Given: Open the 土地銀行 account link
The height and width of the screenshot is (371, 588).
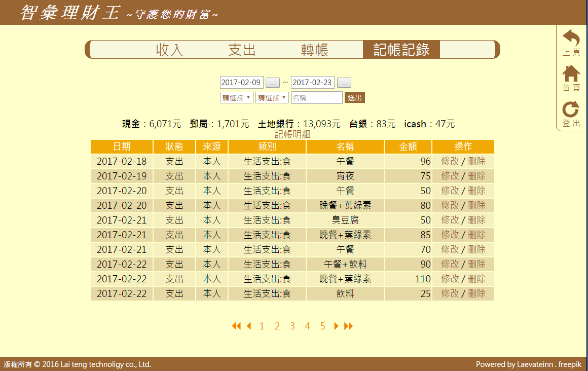Looking at the screenshot, I should coord(276,124).
